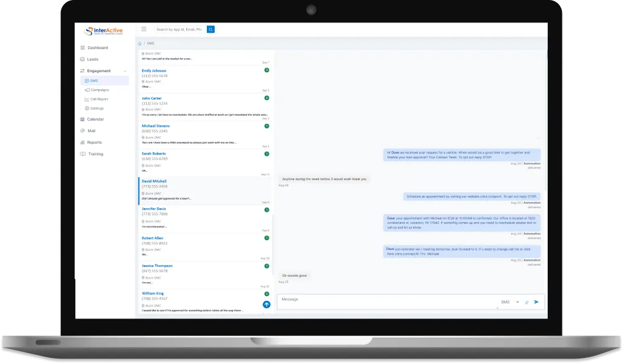
Task: Click the appointment confirmed message bubble
Action: tap(462, 223)
